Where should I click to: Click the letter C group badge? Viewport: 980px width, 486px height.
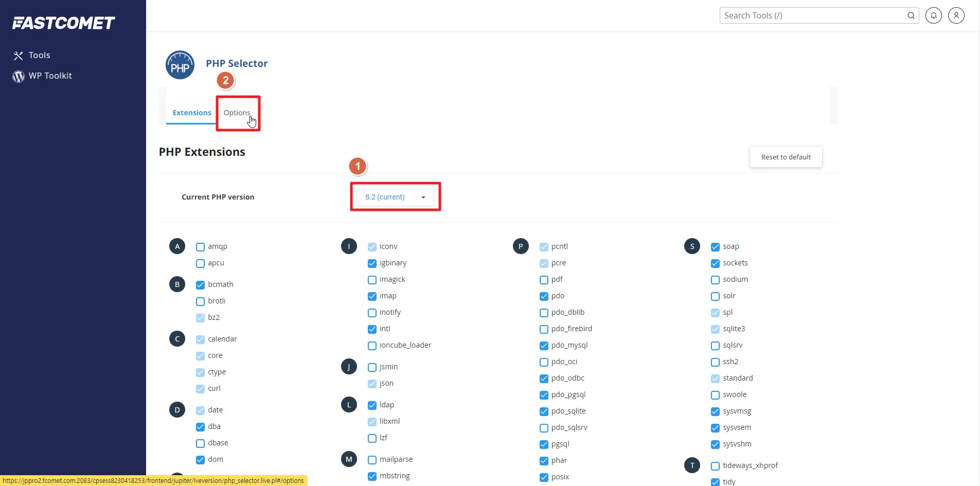(177, 339)
